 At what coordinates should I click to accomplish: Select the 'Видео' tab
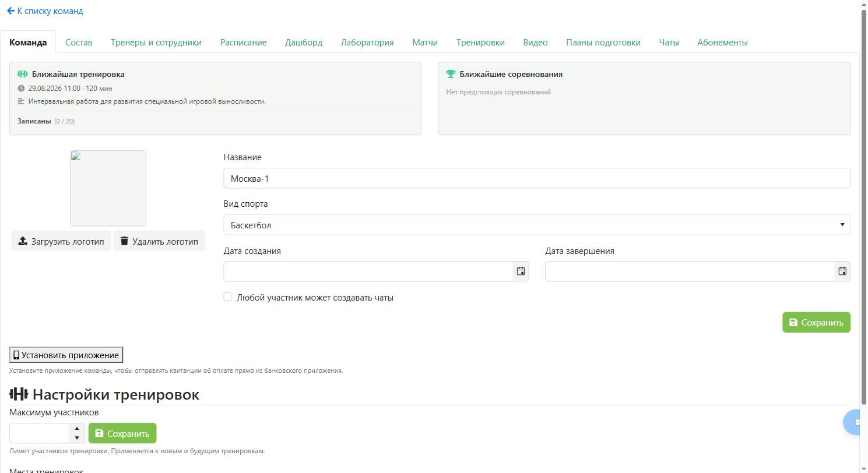pos(535,43)
